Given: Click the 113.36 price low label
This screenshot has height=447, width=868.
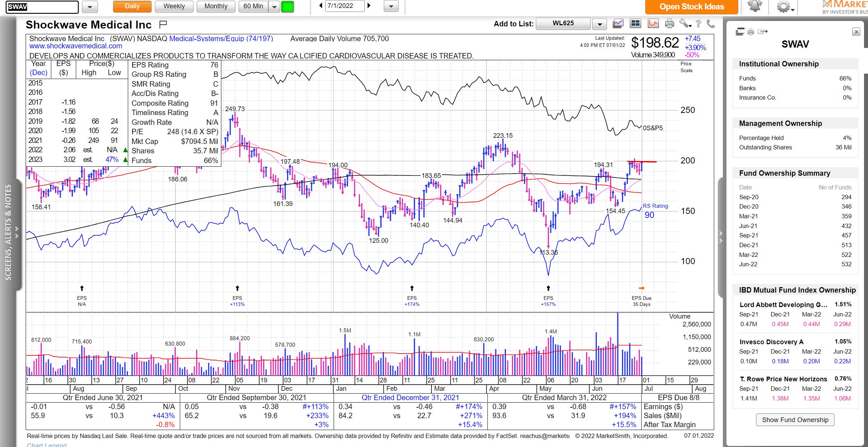Looking at the screenshot, I should pyautogui.click(x=548, y=253).
